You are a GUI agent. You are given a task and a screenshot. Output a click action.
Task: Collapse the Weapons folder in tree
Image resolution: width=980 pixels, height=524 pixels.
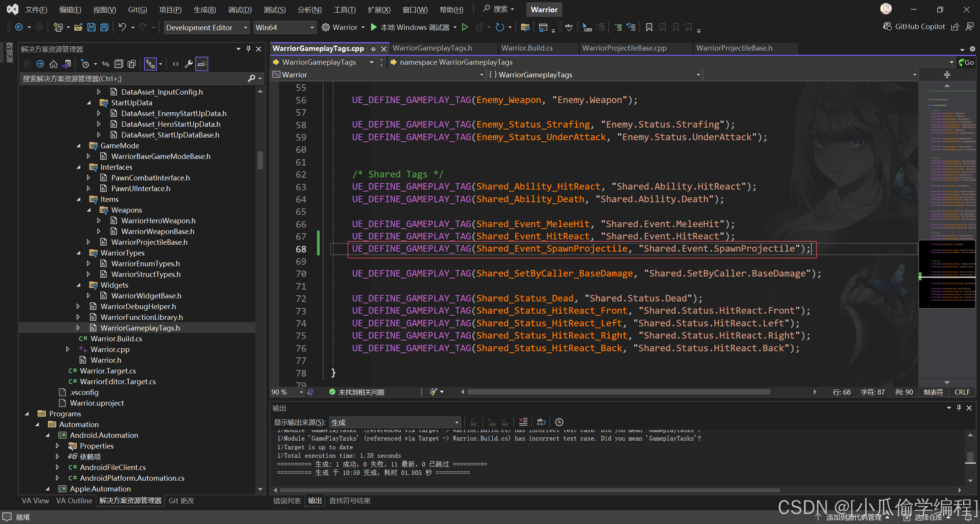coord(89,210)
